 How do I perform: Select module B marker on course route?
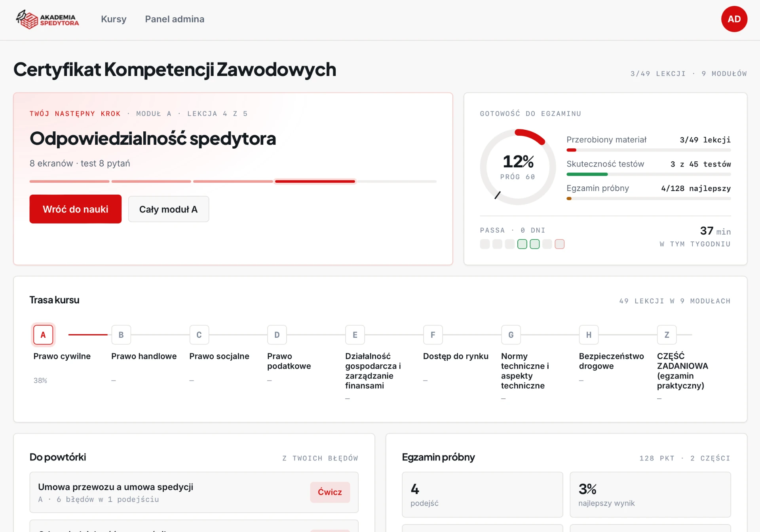pos(121,335)
